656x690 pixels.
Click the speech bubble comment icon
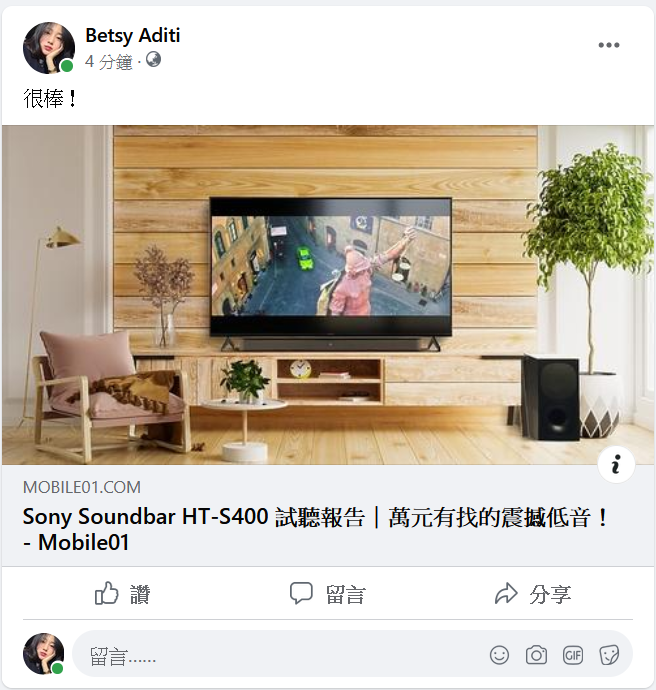coord(301,593)
